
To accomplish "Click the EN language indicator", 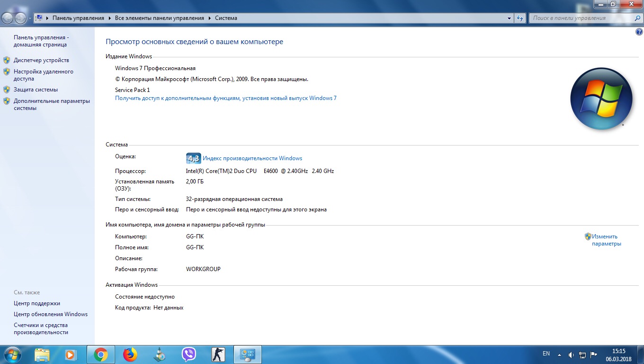I will tap(546, 354).
